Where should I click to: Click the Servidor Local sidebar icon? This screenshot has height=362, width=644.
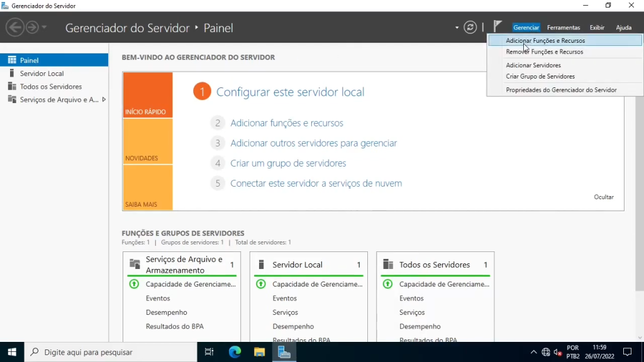click(x=12, y=73)
